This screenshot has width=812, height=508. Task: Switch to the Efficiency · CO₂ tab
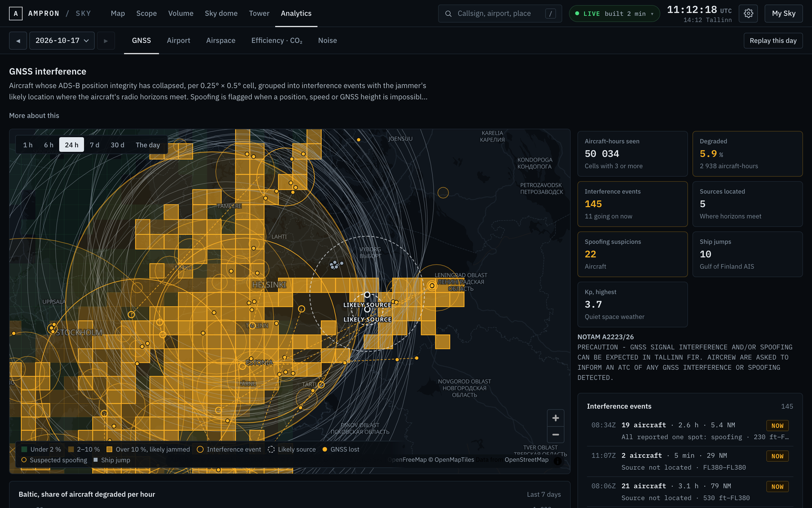tap(277, 41)
